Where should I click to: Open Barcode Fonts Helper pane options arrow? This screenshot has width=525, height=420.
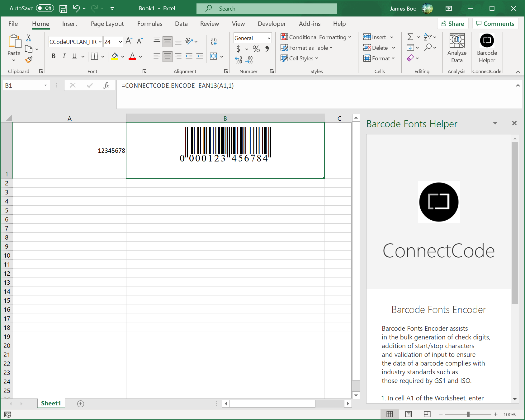495,124
